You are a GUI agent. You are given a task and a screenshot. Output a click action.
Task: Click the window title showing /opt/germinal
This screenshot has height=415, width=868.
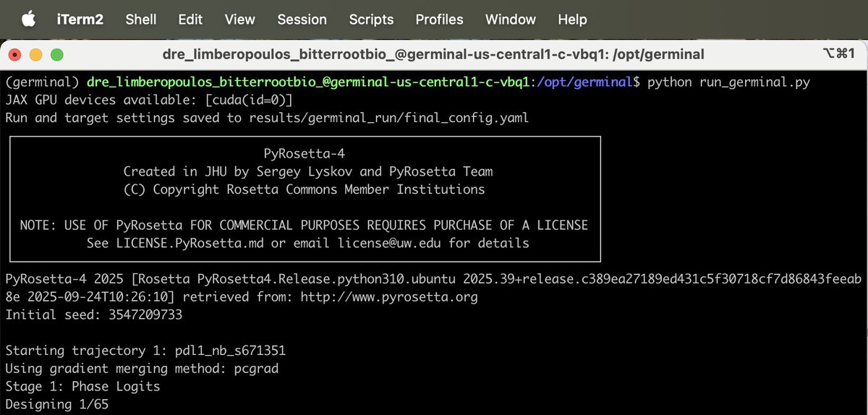pos(434,54)
